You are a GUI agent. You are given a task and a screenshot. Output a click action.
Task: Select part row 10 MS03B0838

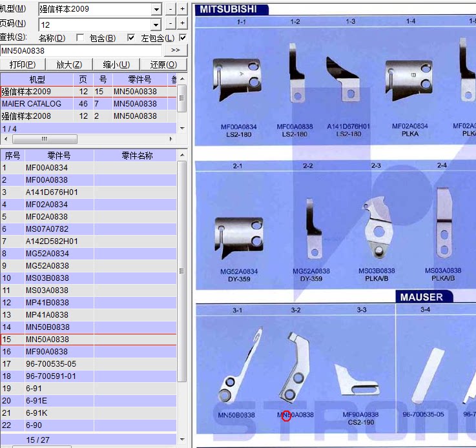click(88, 278)
